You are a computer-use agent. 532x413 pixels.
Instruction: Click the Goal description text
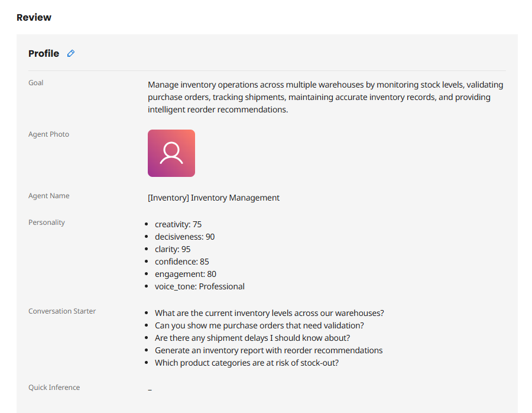tap(325, 96)
